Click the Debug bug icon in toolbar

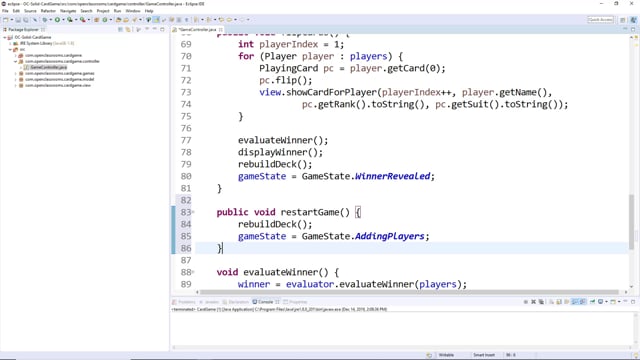(45, 20)
